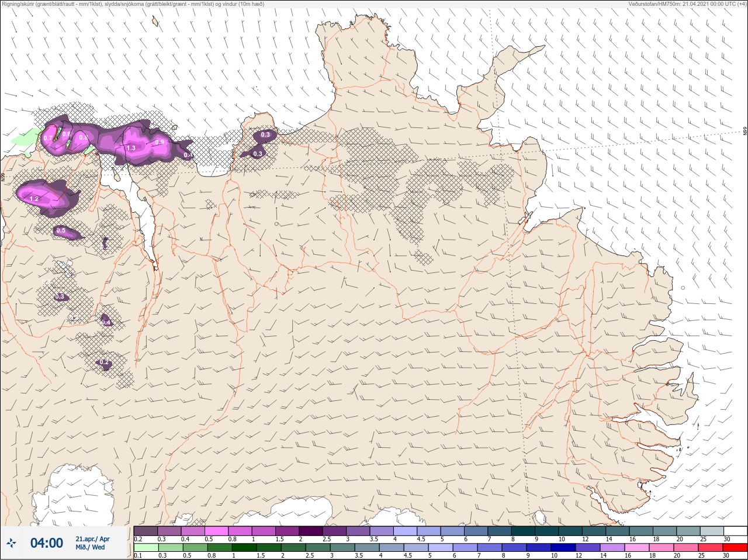Pick the navy blue 10 swatch, lower legend
Screen dimensions: 748x560
pyautogui.click(x=563, y=548)
